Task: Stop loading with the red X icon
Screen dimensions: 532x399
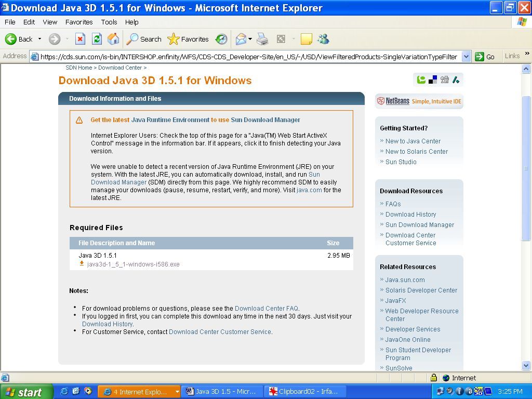Action: click(x=80, y=39)
